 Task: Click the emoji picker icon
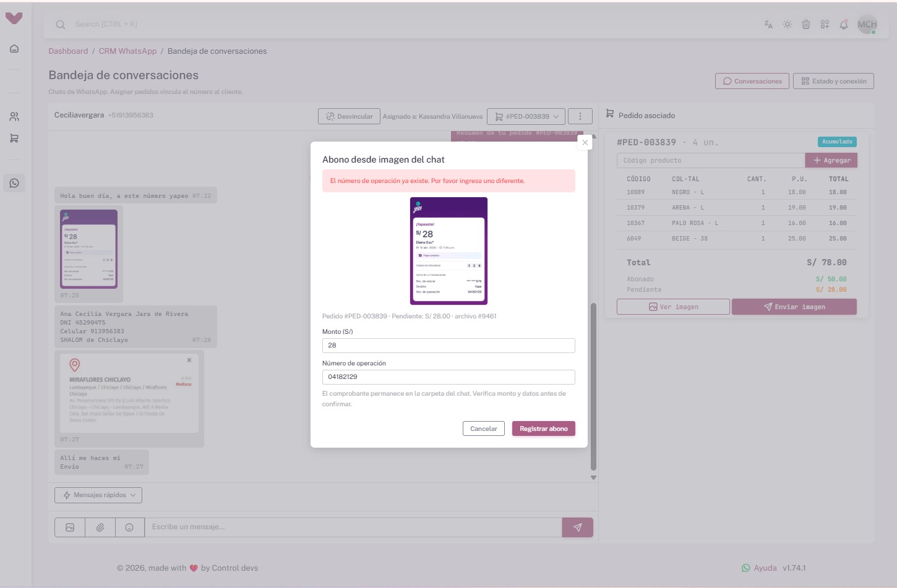129,527
